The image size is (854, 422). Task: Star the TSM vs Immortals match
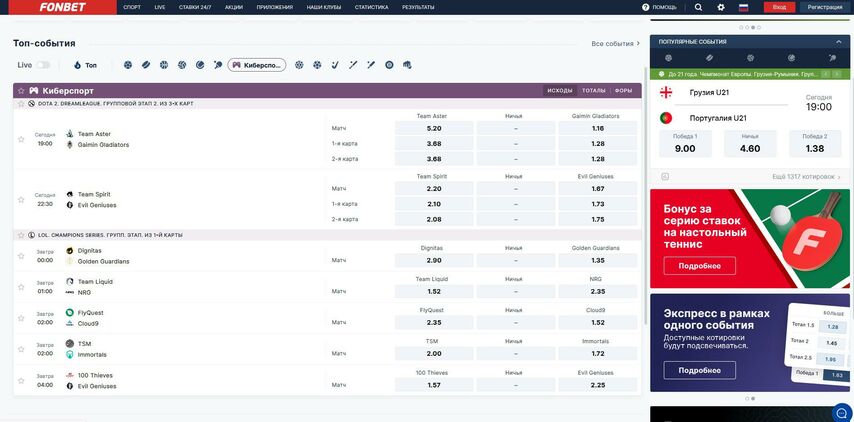coord(21,349)
